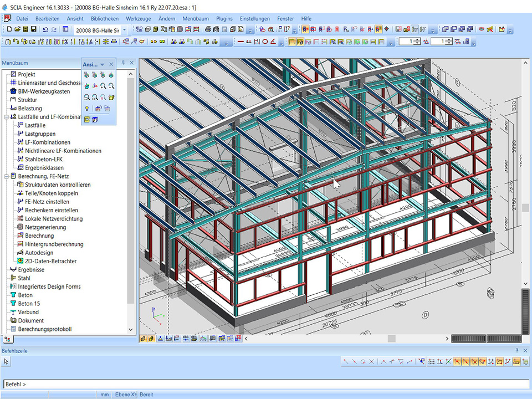The height and width of the screenshot is (399, 532).
Task: Click the Undo arrow icon
Action: pos(45,29)
